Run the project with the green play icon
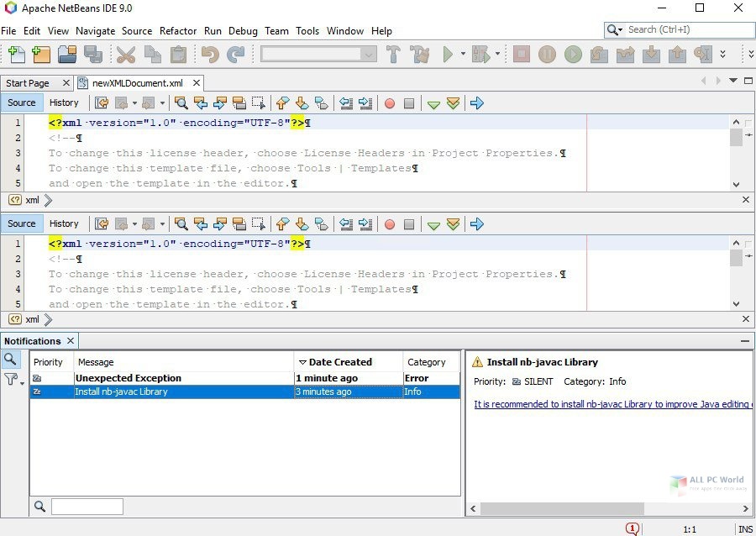 (448, 54)
